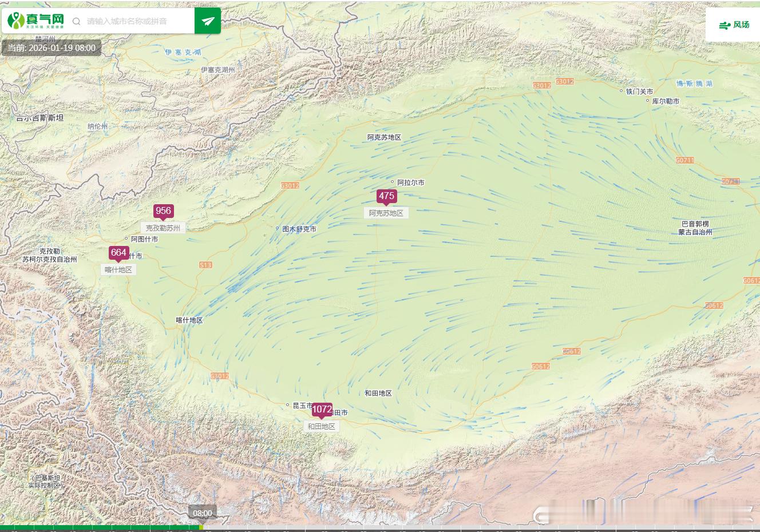Click the 博斯腾湖 lake label
The height and width of the screenshot is (532, 760).
pos(695,84)
